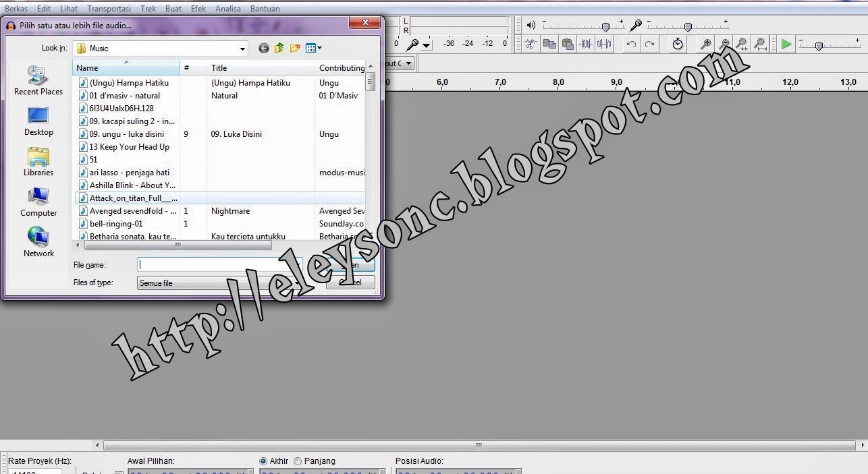The width and height of the screenshot is (868, 474).
Task: Open the Berkas menu
Action: tap(16, 9)
